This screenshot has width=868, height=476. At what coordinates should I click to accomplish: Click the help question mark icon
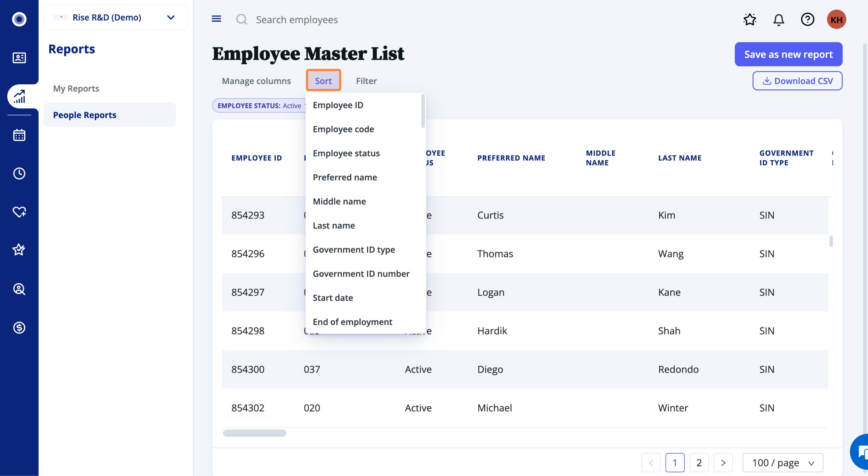pyautogui.click(x=807, y=20)
